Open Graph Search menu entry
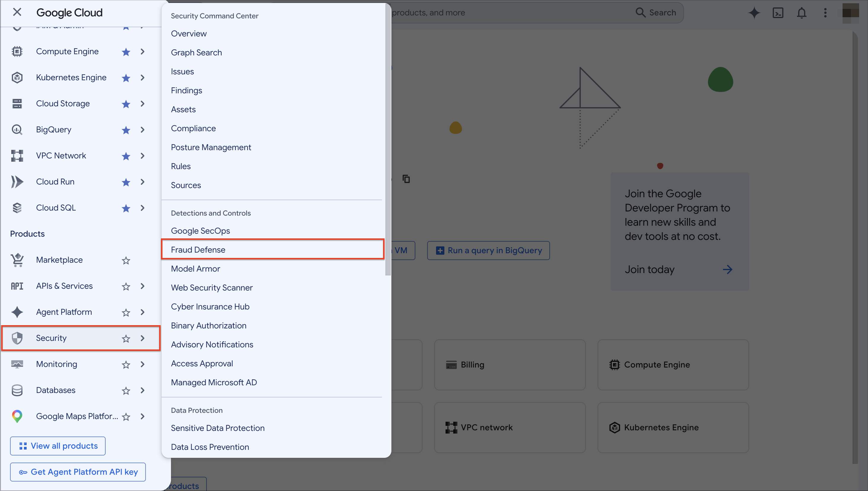Viewport: 868px width, 491px height. [x=272, y=52]
